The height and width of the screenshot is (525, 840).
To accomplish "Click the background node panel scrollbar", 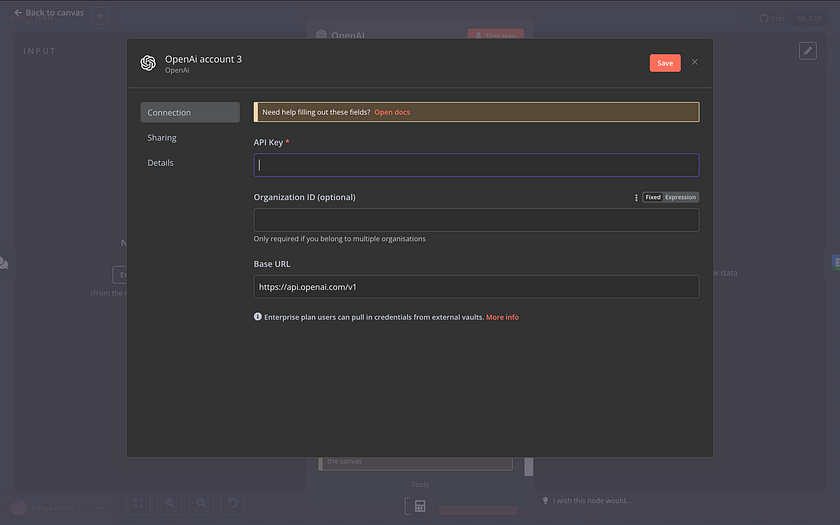I will click(x=529, y=466).
